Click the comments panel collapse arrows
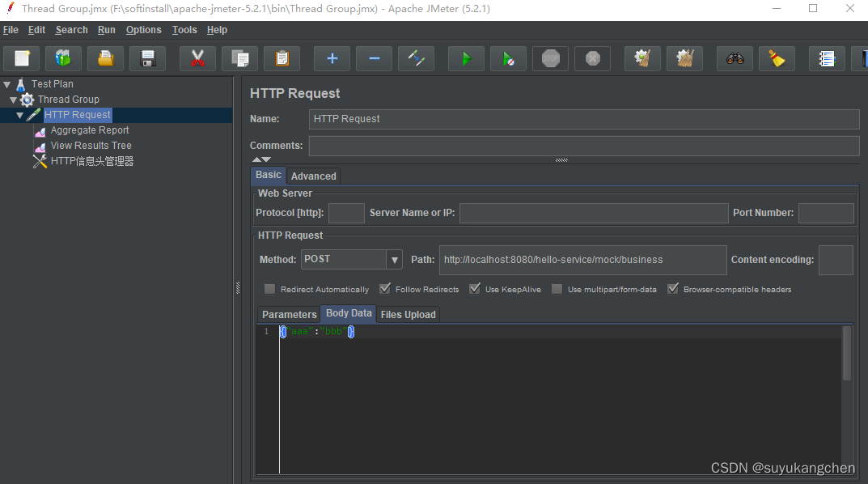The height and width of the screenshot is (484, 868). coord(261,159)
